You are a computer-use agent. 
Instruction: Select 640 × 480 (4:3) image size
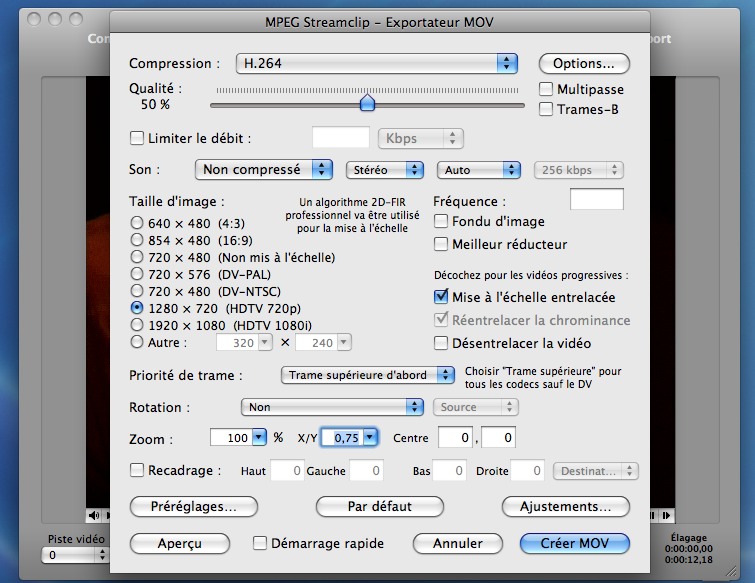[x=137, y=222]
